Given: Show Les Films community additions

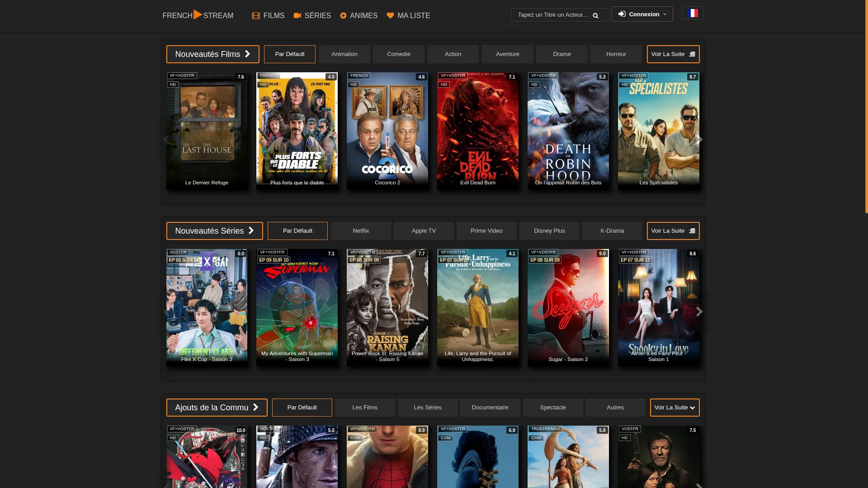Looking at the screenshot, I should [365, 408].
